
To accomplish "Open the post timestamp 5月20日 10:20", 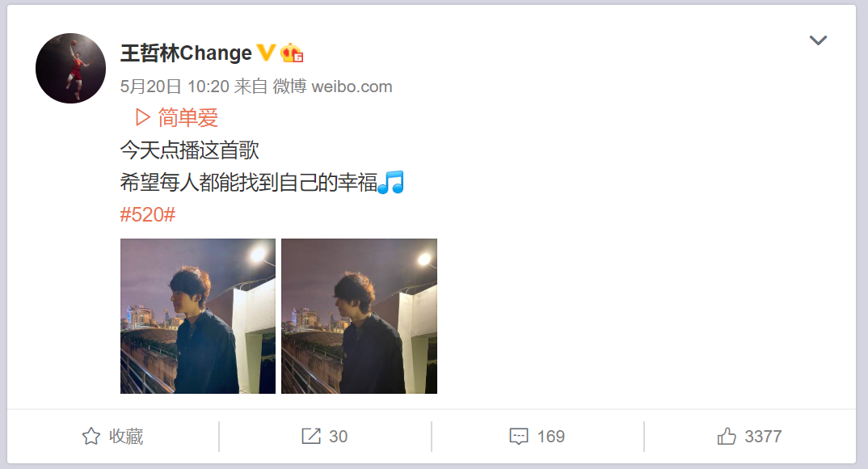I will point(175,87).
